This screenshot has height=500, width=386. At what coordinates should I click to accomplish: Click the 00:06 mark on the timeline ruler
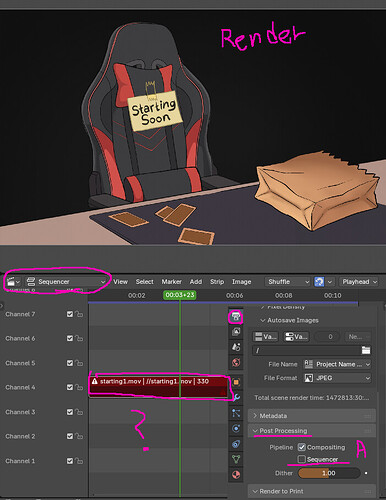pos(234,295)
